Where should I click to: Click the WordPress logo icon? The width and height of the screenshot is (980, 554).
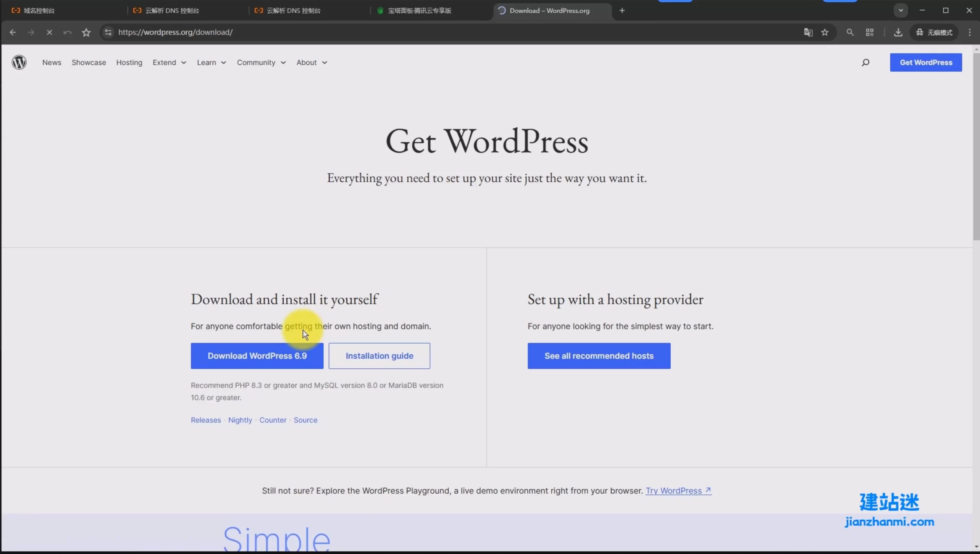[19, 62]
